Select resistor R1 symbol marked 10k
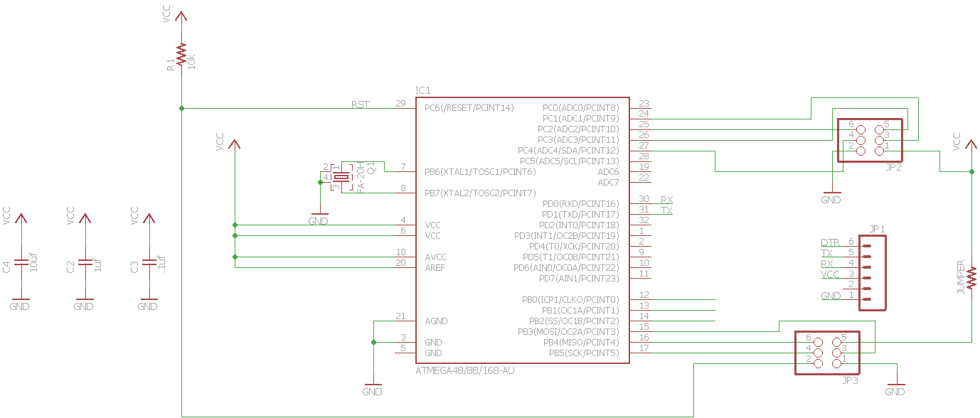 (x=181, y=55)
